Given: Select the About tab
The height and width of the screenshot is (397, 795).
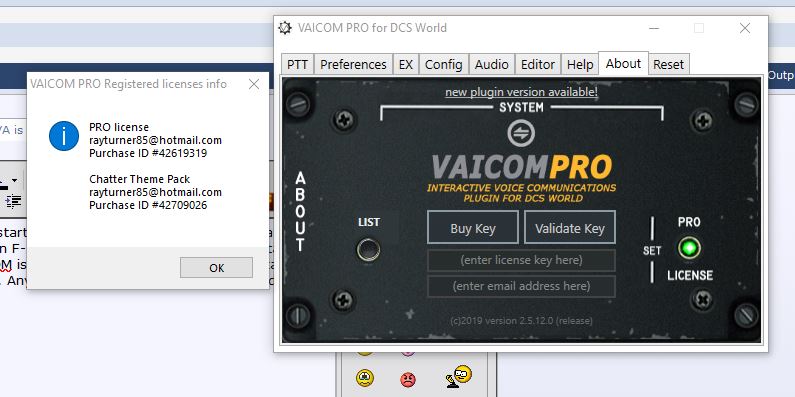Looking at the screenshot, I should [x=623, y=63].
